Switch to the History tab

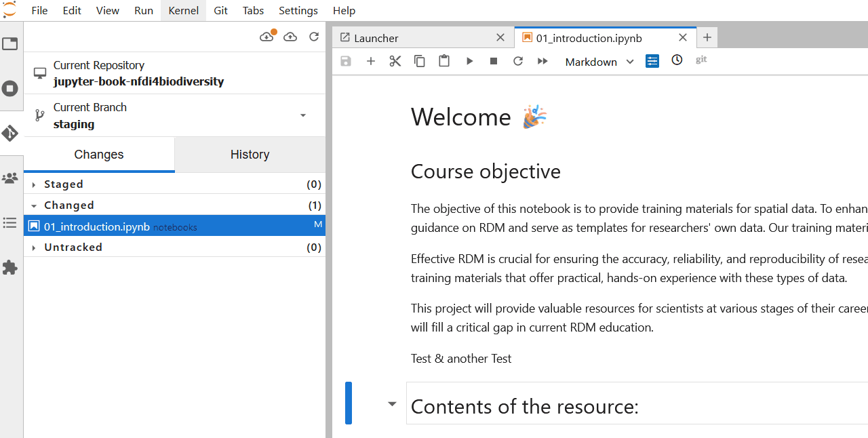(250, 155)
